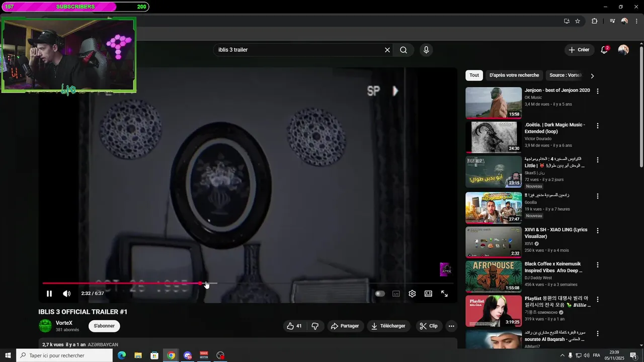Click the "IBLIS 3 OFFICIAL TRAILER #1" title
644x362 pixels.
tap(83, 312)
